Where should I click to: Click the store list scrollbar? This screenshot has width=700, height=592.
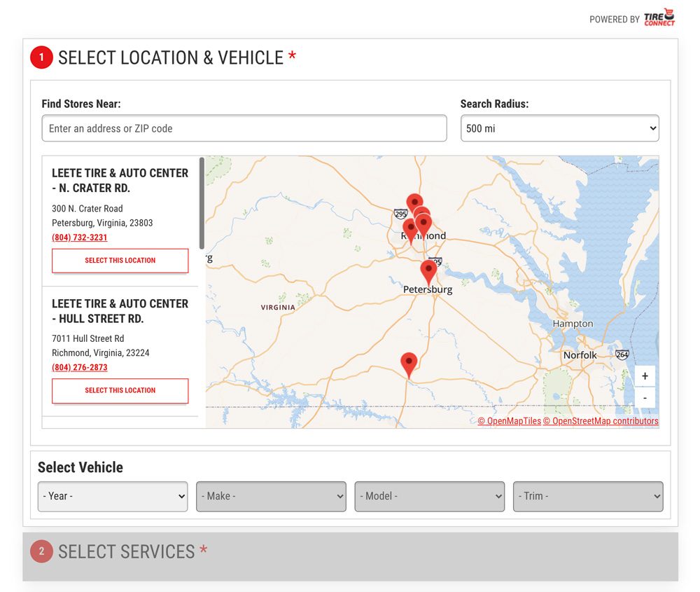tap(202, 203)
